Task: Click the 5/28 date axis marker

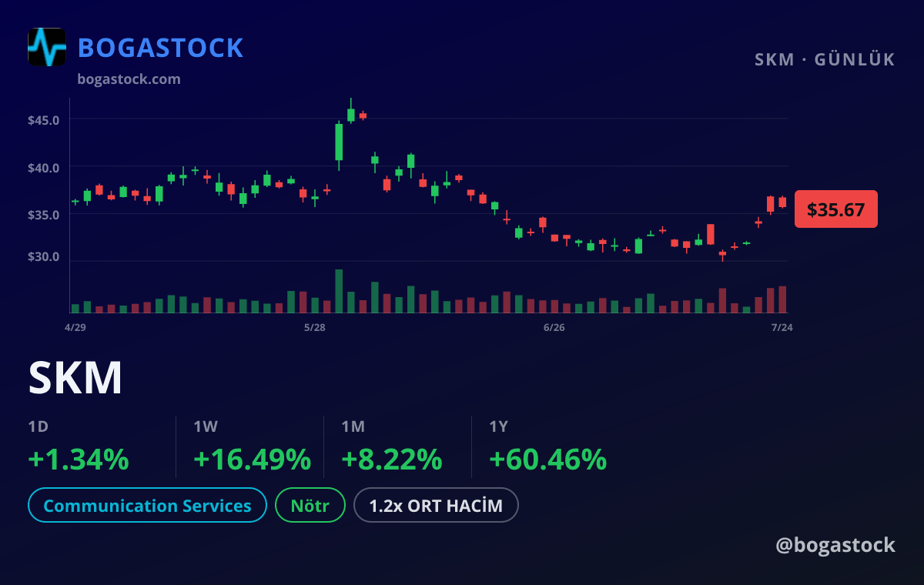Action: (314, 328)
